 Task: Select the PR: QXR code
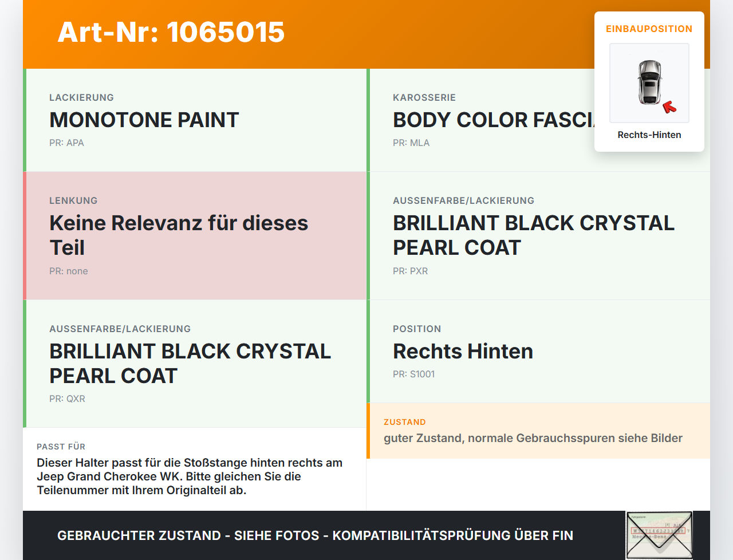pos(67,399)
